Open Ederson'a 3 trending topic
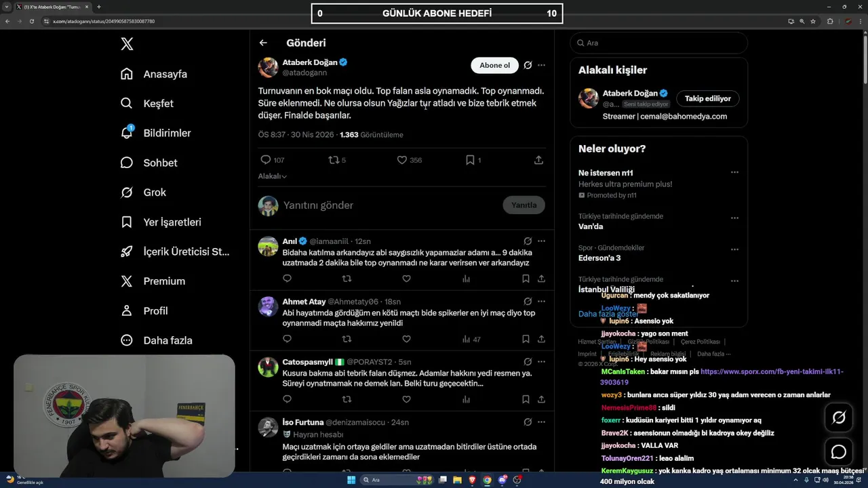 point(599,258)
